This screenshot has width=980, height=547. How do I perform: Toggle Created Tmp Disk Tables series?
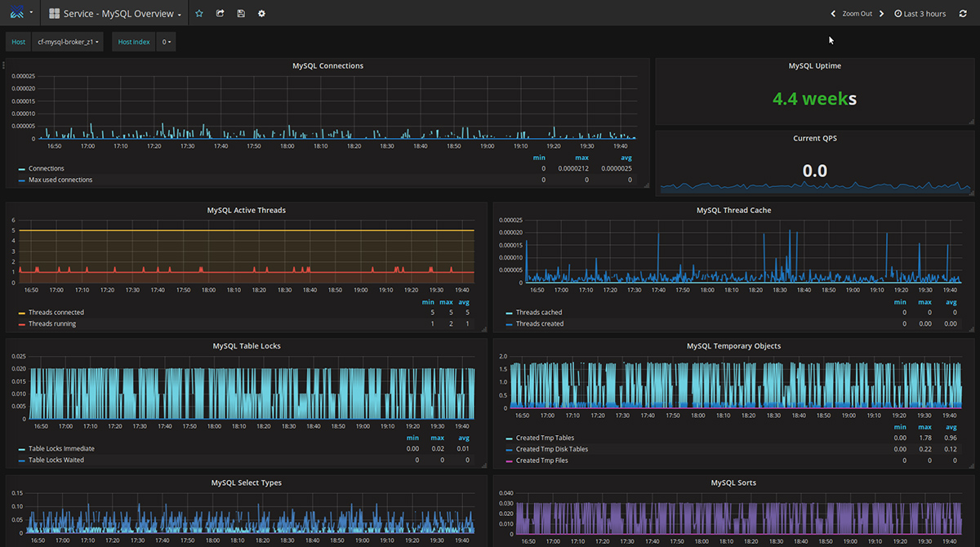pyautogui.click(x=552, y=449)
